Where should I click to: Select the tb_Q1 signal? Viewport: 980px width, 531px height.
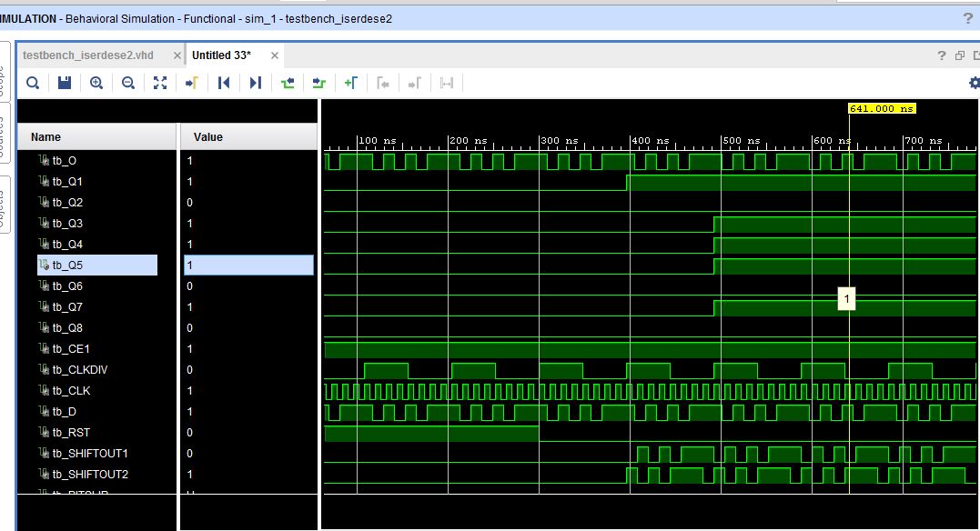click(66, 181)
